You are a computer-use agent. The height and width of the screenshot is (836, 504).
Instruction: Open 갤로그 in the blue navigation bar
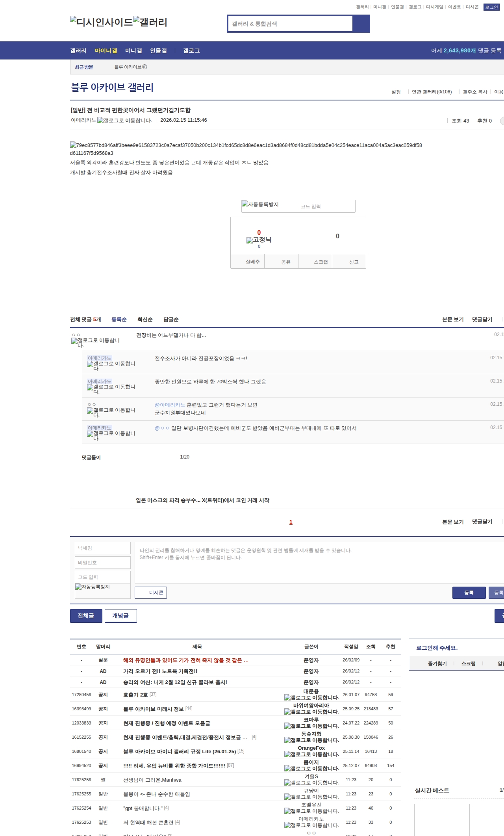coord(191,51)
